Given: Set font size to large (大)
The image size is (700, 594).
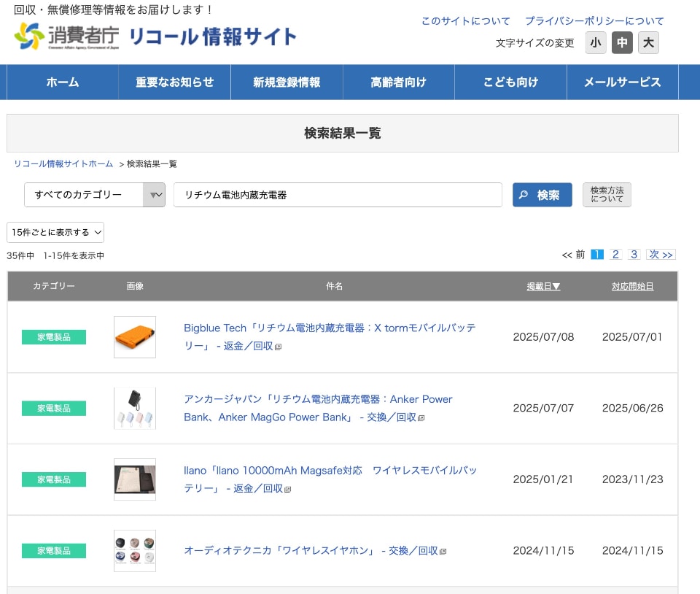Looking at the screenshot, I should tap(648, 43).
